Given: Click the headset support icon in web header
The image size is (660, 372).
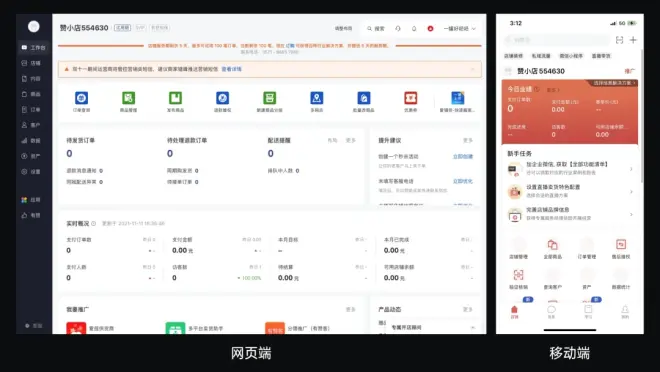Looking at the screenshot, I should point(398,29).
